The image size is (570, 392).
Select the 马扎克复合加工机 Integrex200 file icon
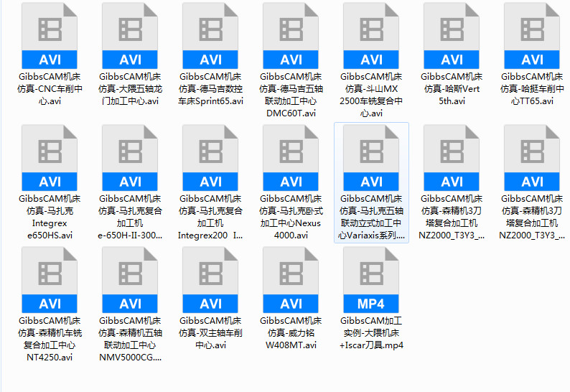[210, 158]
